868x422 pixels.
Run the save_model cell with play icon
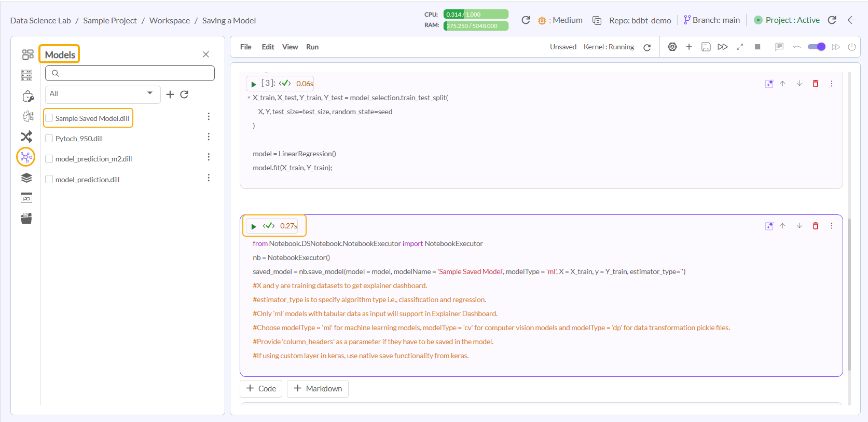pyautogui.click(x=254, y=226)
